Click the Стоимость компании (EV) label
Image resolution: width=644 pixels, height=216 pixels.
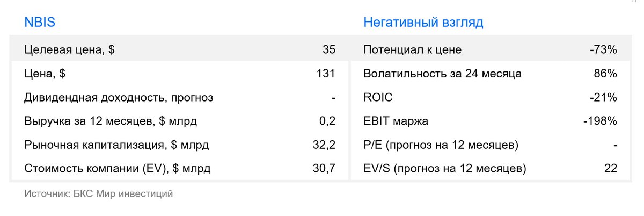pyautogui.click(x=118, y=169)
